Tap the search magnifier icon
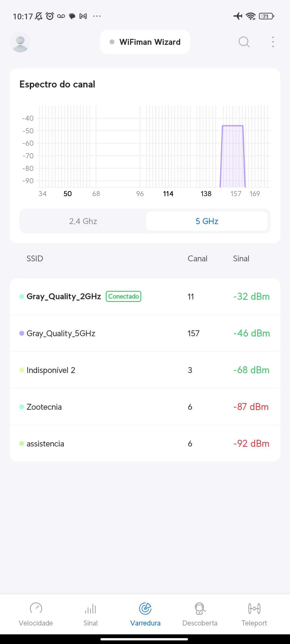The width and height of the screenshot is (290, 644). point(244,42)
